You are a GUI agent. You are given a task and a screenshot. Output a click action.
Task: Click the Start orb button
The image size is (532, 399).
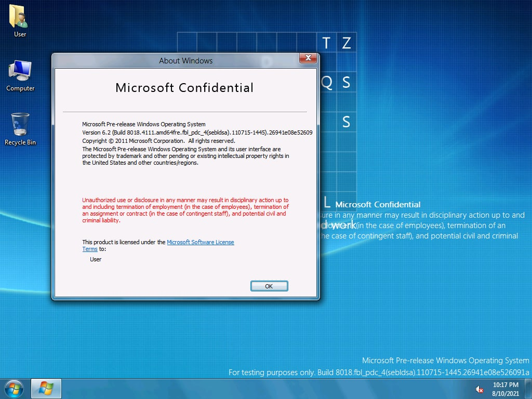[14, 389]
